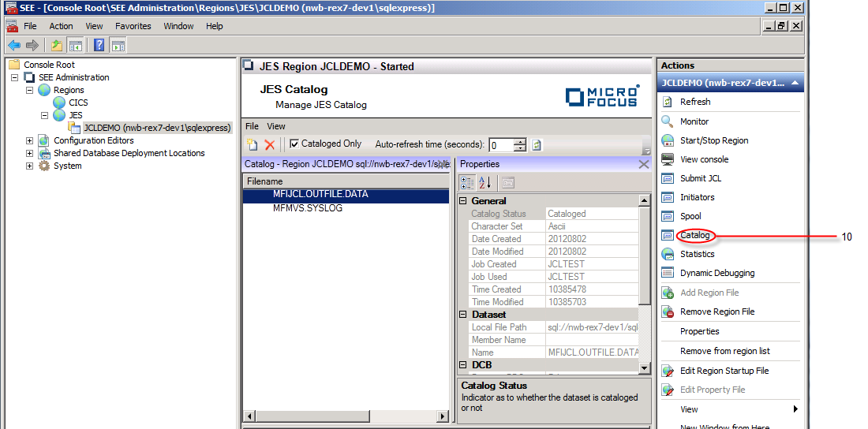Collapse the General properties section

pyautogui.click(x=463, y=201)
